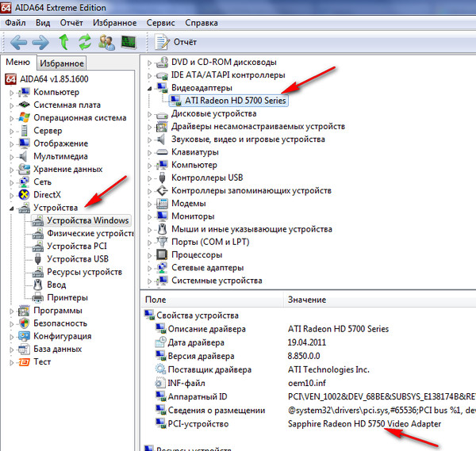Expand the Дисковые устройства node

(x=149, y=114)
